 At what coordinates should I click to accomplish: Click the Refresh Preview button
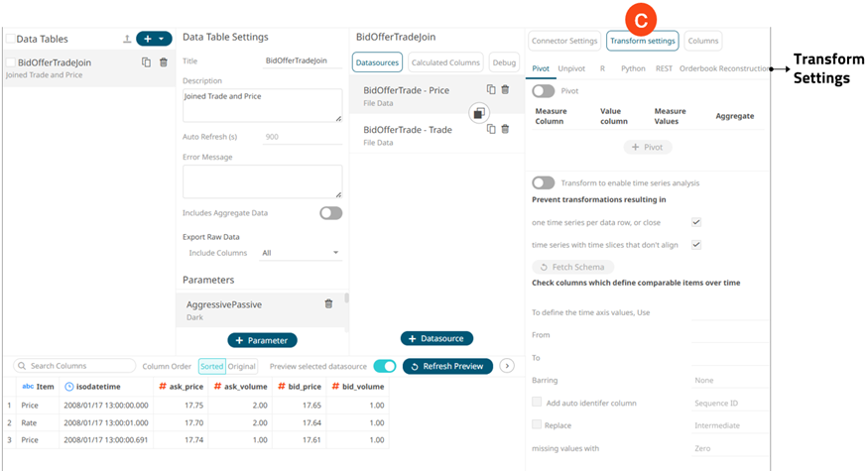(447, 366)
